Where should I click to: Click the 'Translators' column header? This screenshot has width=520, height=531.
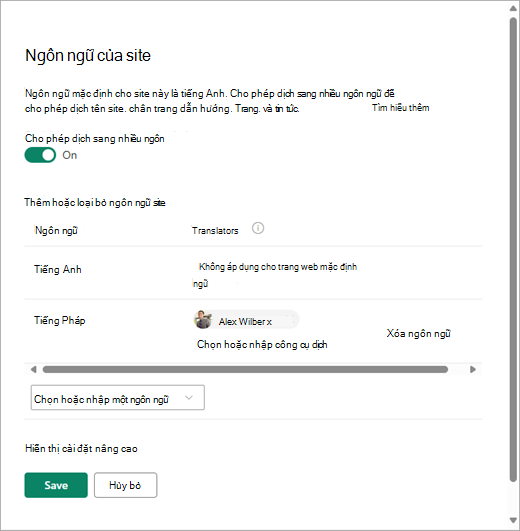point(215,231)
